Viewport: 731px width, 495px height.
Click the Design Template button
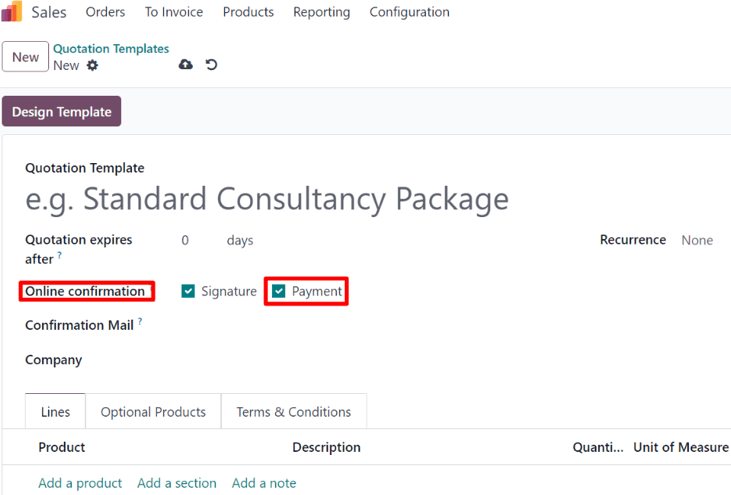tap(61, 112)
